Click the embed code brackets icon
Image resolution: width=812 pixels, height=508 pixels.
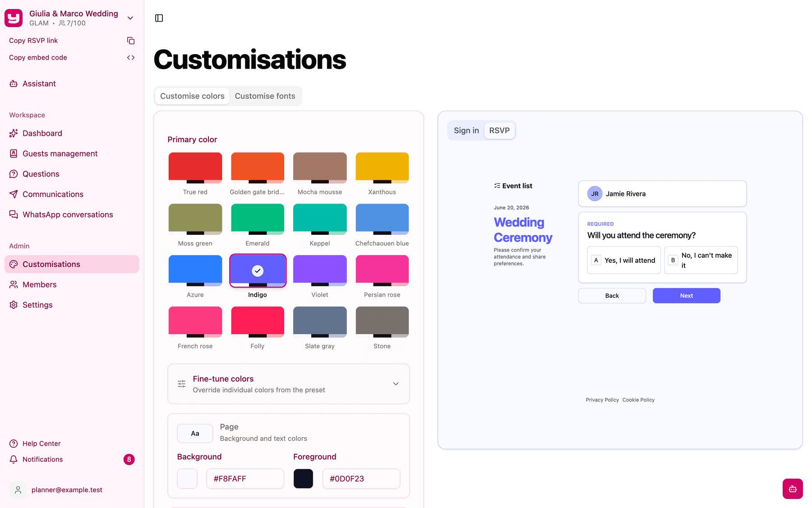[131, 57]
